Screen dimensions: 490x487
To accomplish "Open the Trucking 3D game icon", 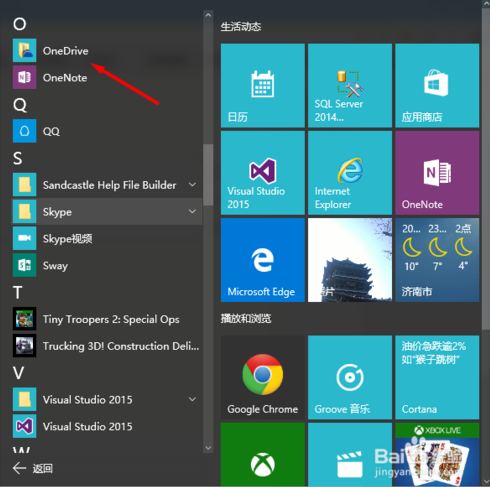I will click(x=24, y=346).
